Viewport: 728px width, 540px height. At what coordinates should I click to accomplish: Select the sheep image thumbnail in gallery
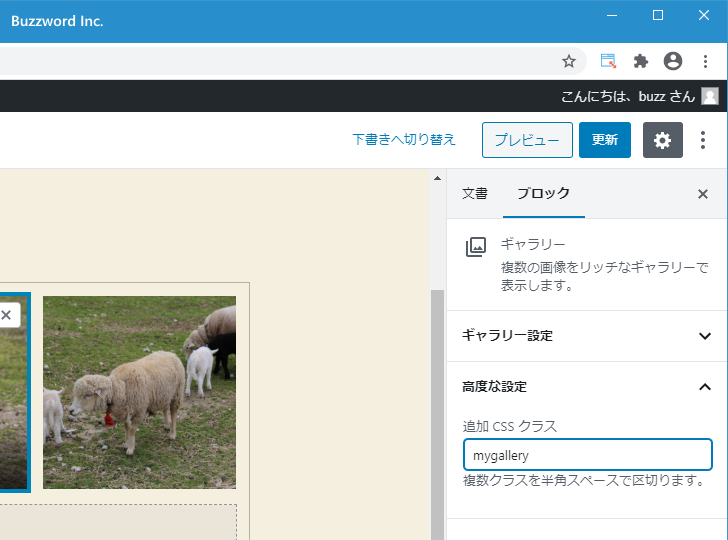139,392
